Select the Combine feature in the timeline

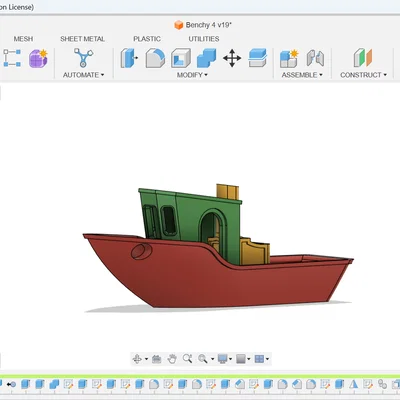54,384
